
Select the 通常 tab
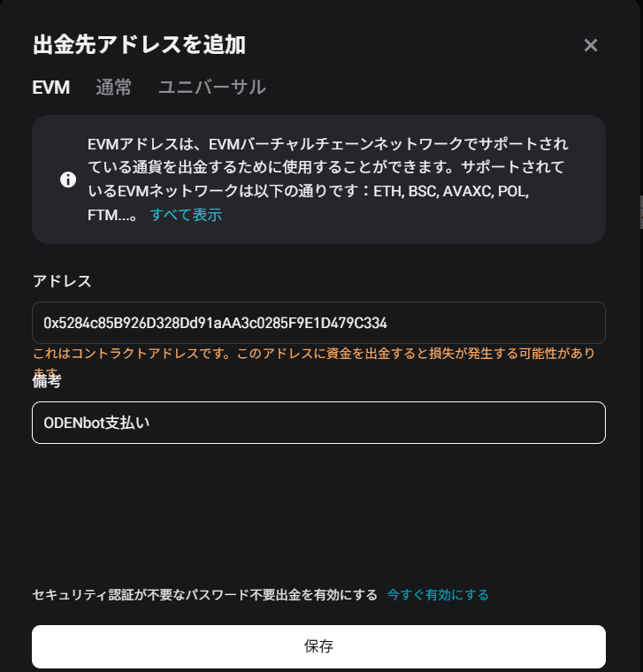pos(113,88)
